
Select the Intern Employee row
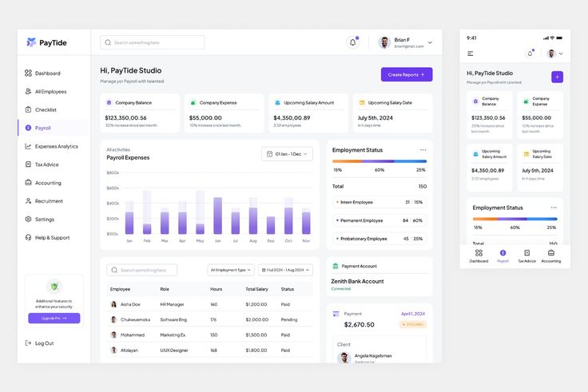[379, 202]
